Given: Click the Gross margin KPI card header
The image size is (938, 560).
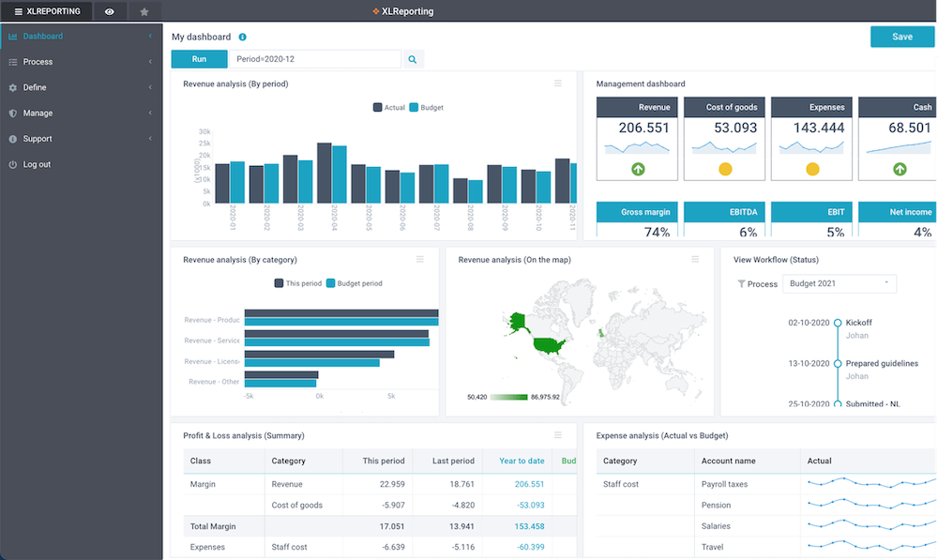Looking at the screenshot, I should (x=637, y=212).
